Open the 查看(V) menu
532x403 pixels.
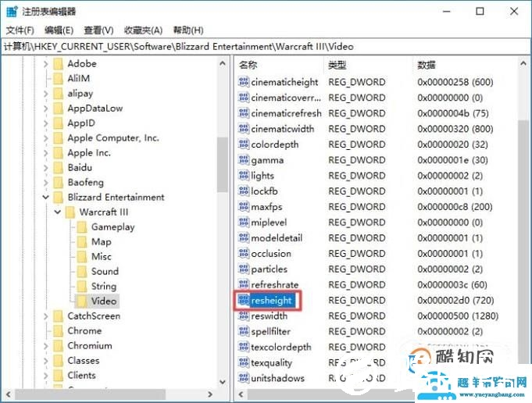98,30
